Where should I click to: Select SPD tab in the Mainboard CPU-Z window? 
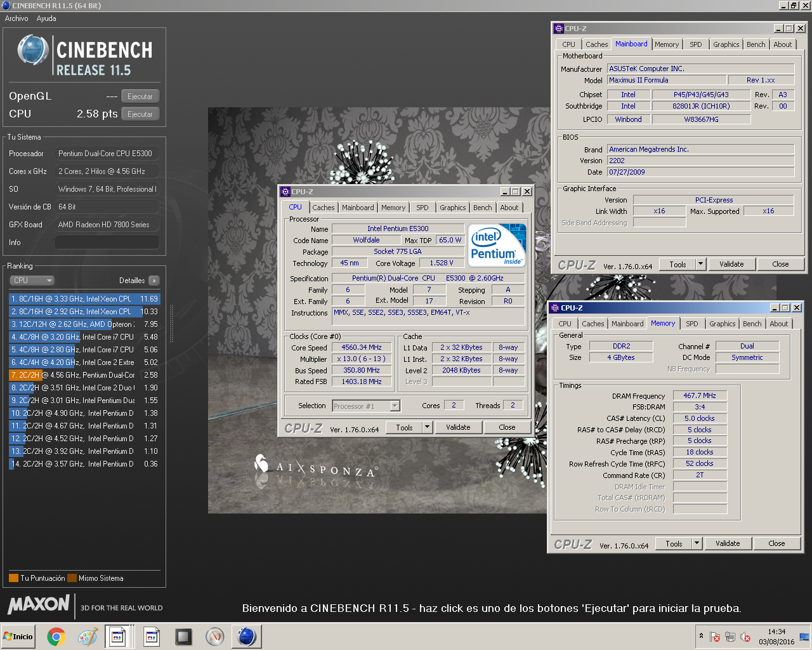click(695, 44)
